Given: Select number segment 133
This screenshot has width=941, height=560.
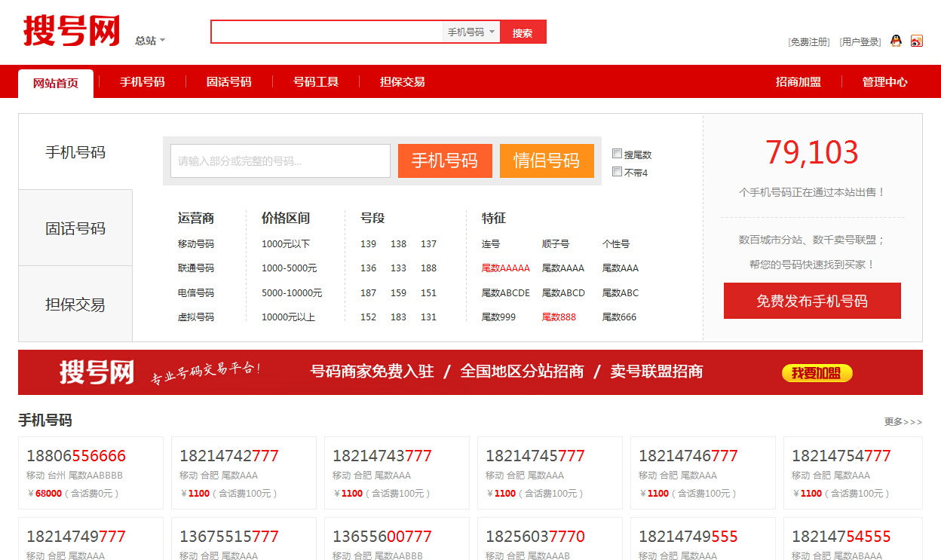Looking at the screenshot, I should pyautogui.click(x=399, y=268).
